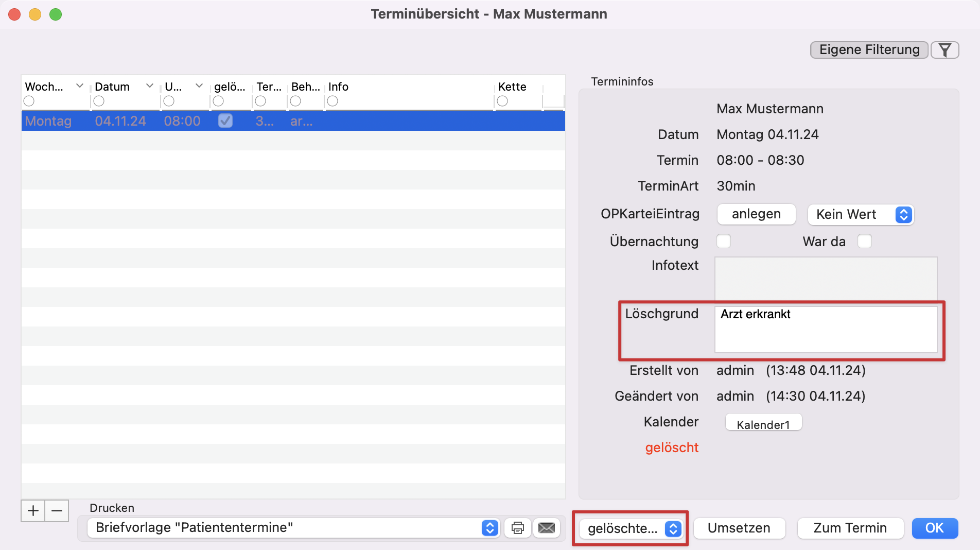980x550 pixels.
Task: Click the Beh... column header
Action: 306,87
